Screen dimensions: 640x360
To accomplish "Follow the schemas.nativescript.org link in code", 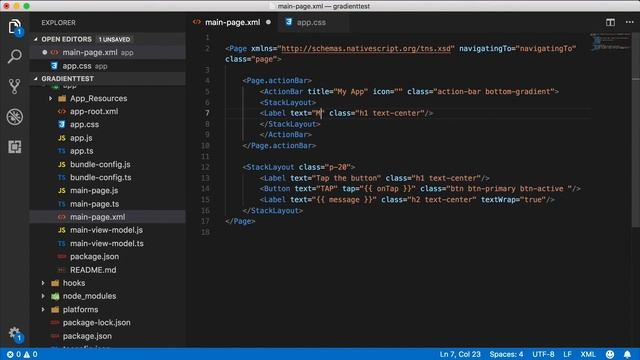I will tap(366, 49).
